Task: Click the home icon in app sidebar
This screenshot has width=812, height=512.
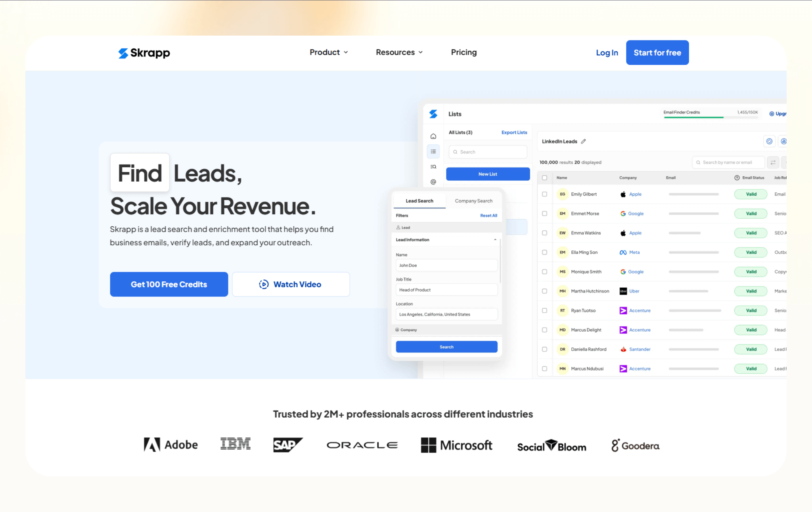Action: pyautogui.click(x=433, y=136)
